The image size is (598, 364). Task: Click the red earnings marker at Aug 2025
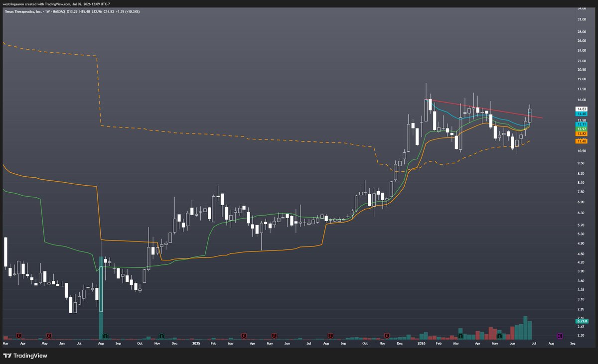point(329,336)
